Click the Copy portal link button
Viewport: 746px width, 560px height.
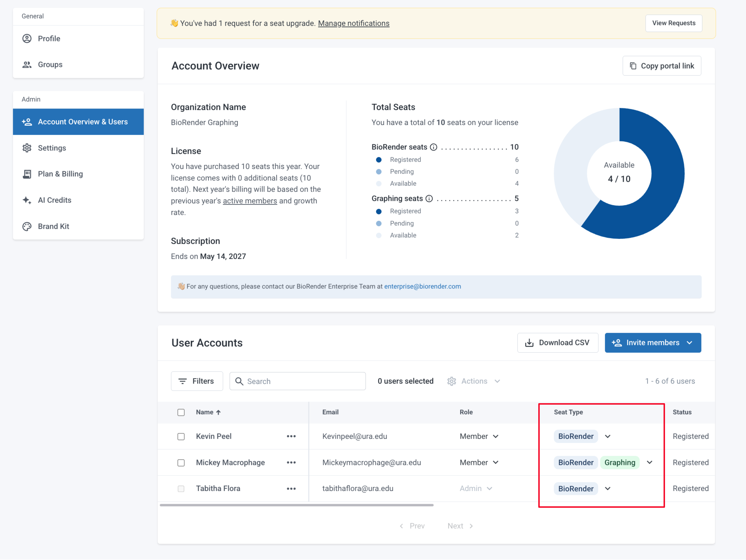(x=662, y=66)
